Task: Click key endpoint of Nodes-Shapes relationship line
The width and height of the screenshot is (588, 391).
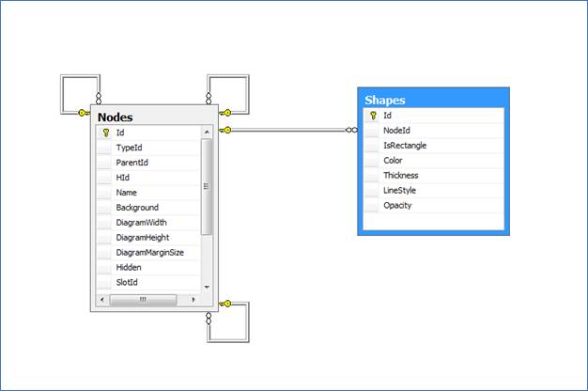Action: (x=225, y=130)
